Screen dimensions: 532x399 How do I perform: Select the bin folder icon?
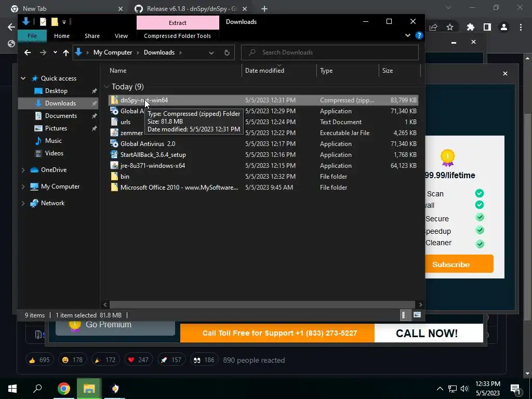point(114,177)
